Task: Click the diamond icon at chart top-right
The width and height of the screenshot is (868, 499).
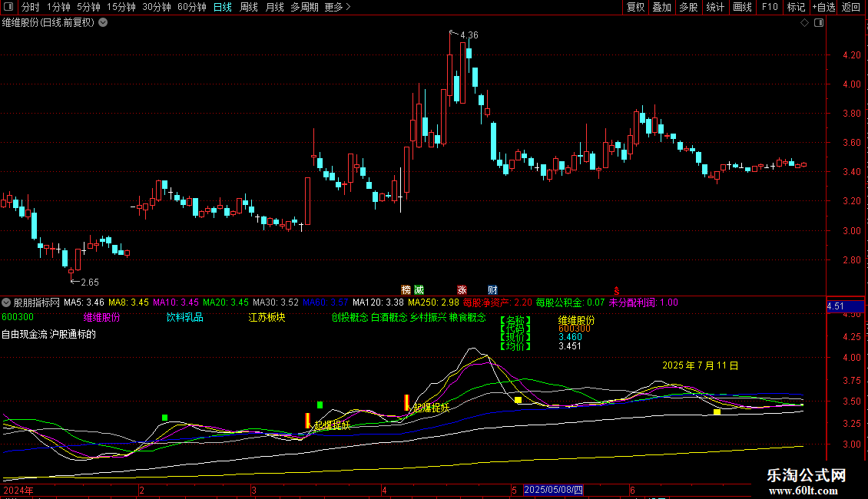Action: pos(804,23)
